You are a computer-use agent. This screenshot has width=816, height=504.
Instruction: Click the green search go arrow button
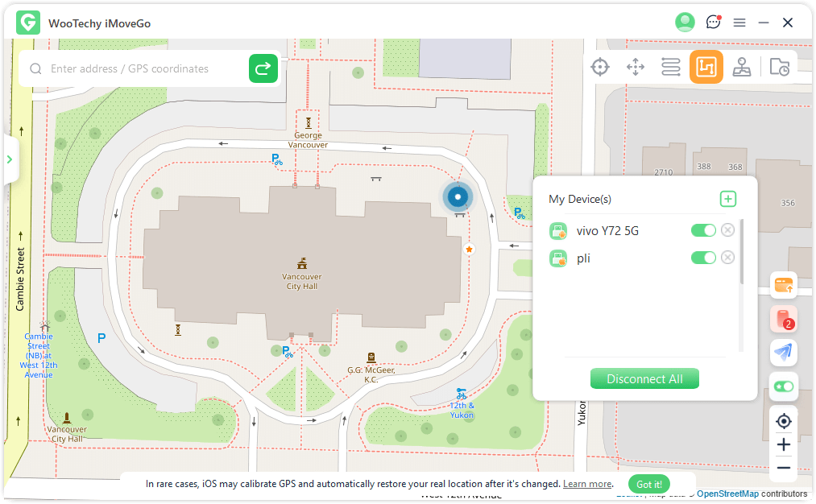263,69
